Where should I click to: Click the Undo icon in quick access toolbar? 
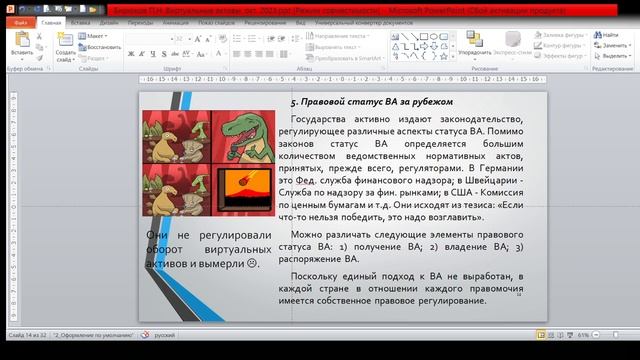pos(22,9)
